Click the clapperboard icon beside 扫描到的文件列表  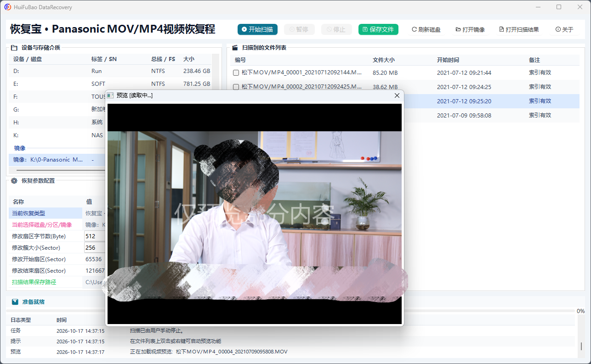click(235, 47)
